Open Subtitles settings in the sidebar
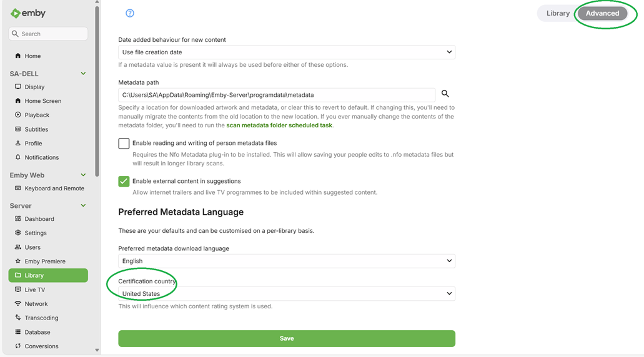The image size is (644, 357). [36, 129]
